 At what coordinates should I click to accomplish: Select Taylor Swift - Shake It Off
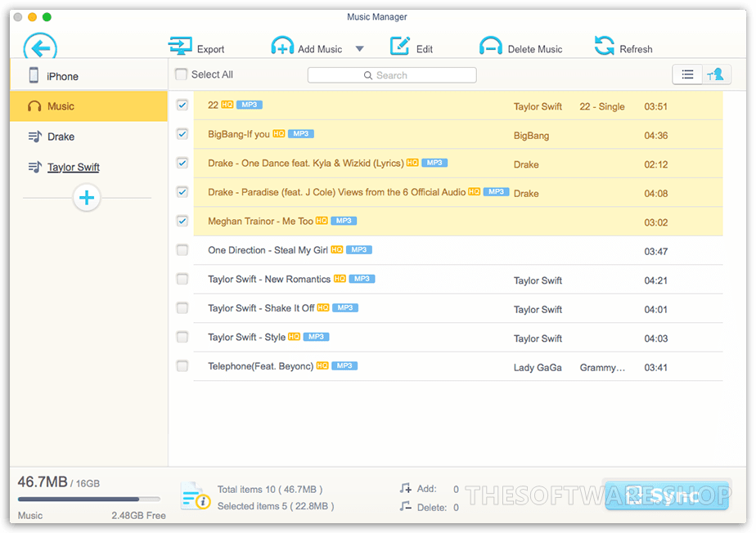[x=261, y=308]
